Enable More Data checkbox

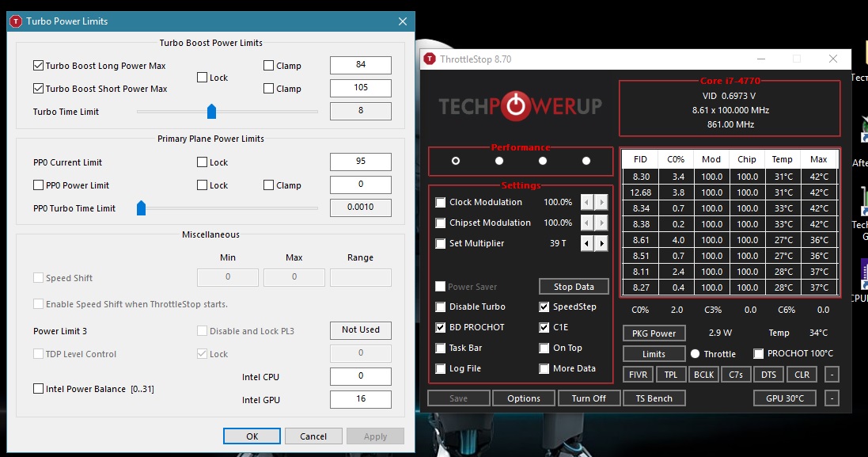544,368
